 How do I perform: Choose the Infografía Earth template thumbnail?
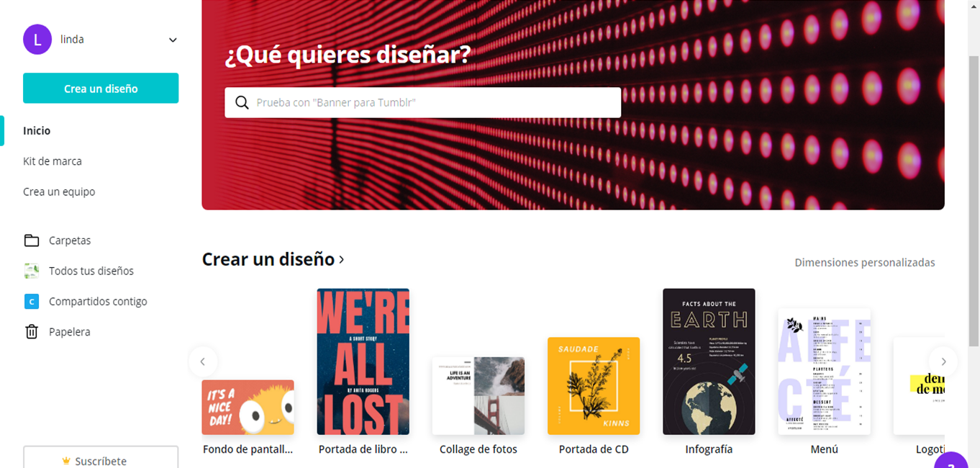click(709, 361)
